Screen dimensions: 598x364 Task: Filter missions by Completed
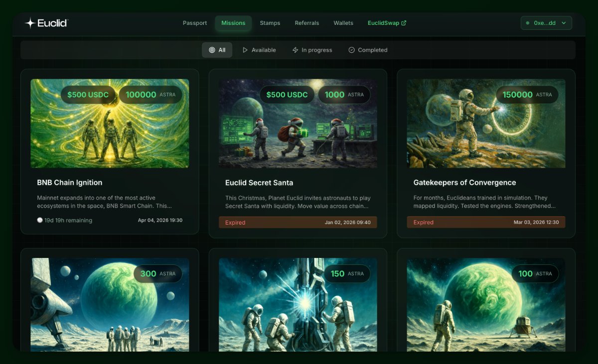(x=368, y=50)
